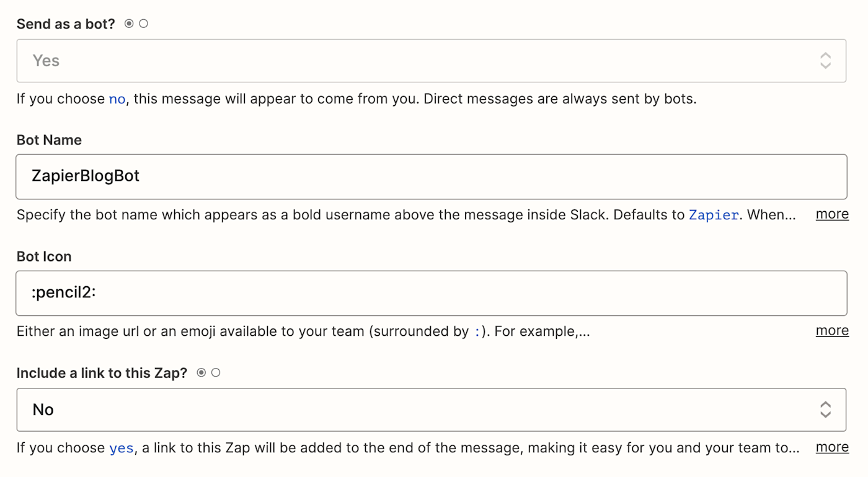The height and width of the screenshot is (477, 868).
Task: Select the empty radio button beside 'Include a link to this Zap?'
Action: tap(216, 373)
